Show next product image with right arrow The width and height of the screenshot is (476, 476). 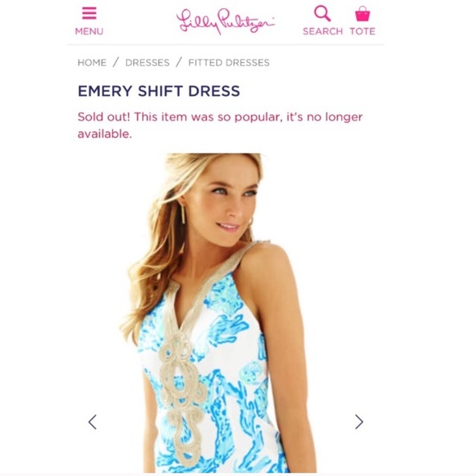[359, 422]
